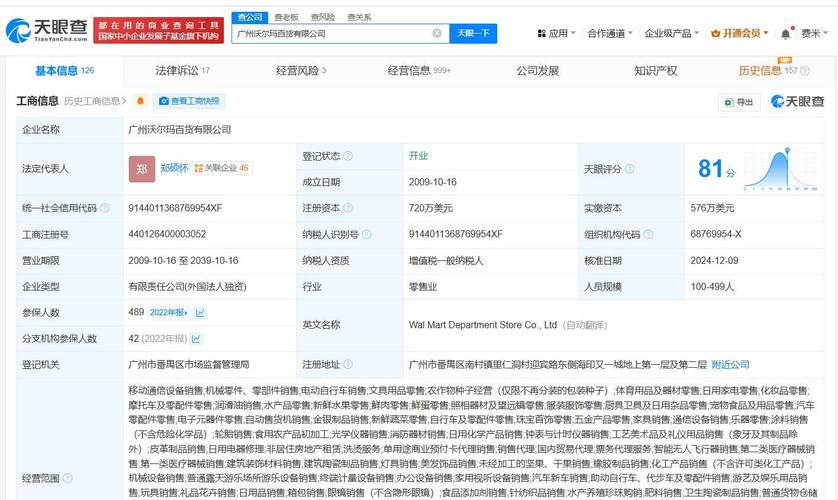Click 组织机构代码 value 68769954-X
This screenshot has width=838, height=500.
pos(716,234)
